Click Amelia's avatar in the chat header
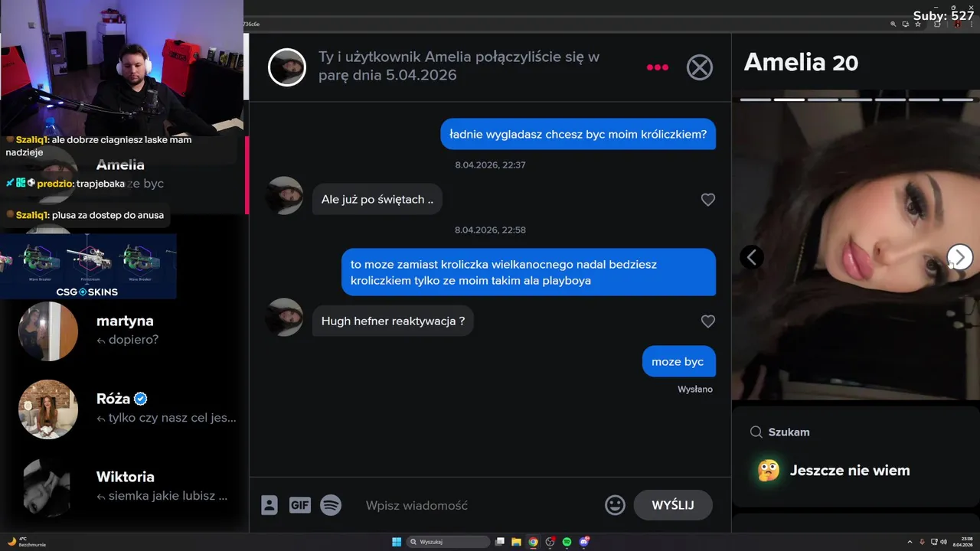The image size is (980, 551). pos(287,67)
